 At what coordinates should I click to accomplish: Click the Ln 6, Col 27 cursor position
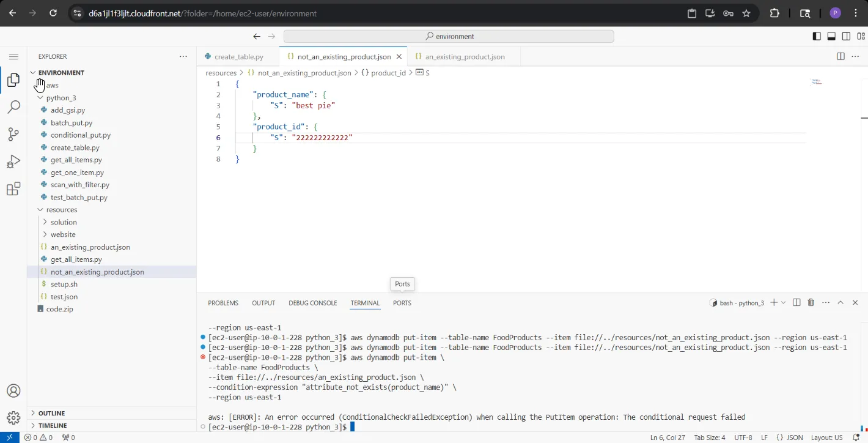pyautogui.click(x=668, y=437)
